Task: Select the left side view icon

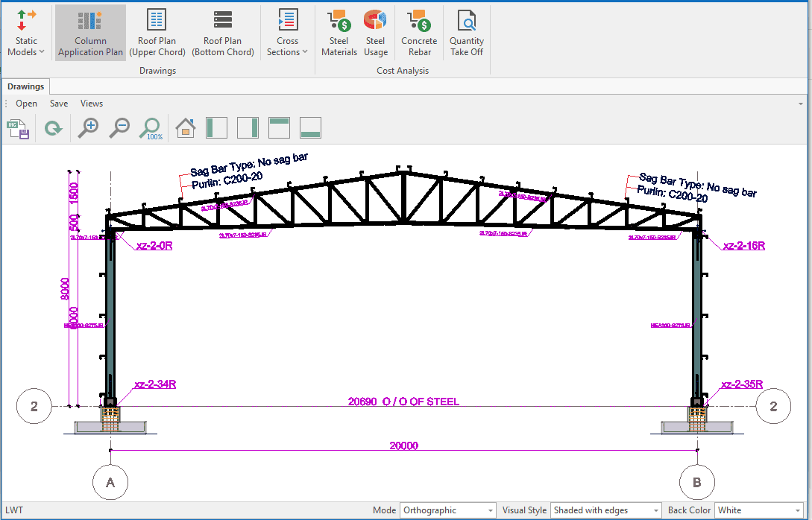Action: tap(216, 128)
